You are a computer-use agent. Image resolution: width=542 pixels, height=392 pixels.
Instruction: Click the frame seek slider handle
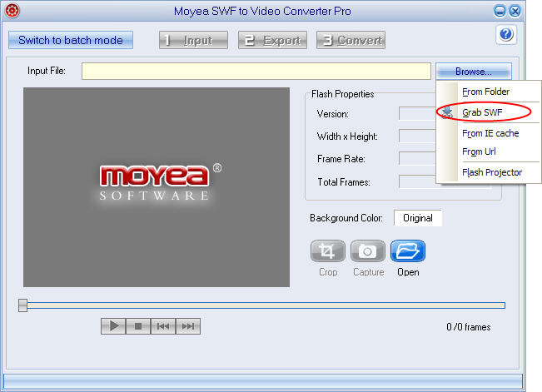[22, 305]
